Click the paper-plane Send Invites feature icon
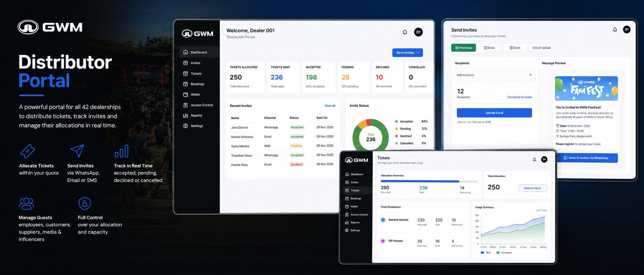The width and height of the screenshot is (644, 275). 77,151
